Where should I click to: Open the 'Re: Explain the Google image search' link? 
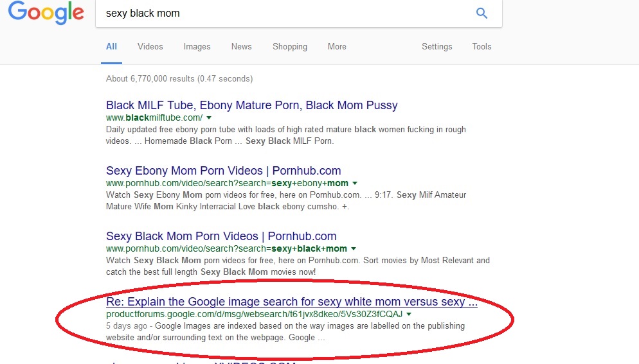point(291,302)
